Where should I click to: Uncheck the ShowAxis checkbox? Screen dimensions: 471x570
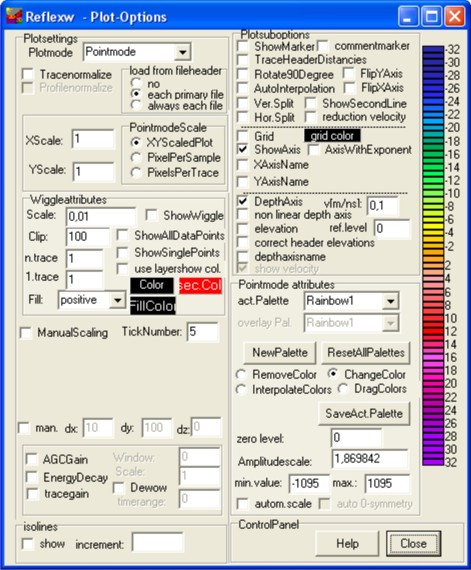click(x=243, y=150)
